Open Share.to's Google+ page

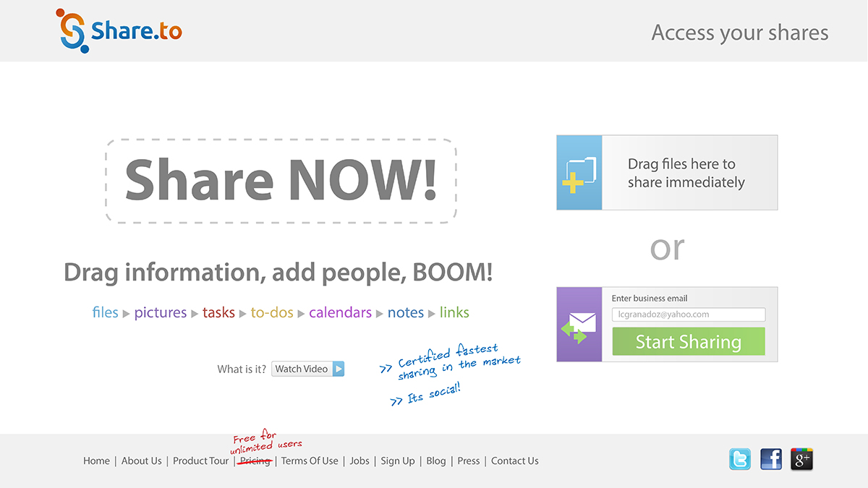point(801,459)
